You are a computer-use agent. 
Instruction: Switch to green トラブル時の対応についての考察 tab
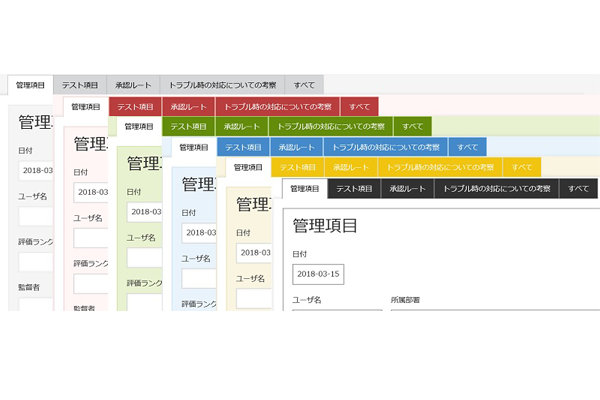(x=331, y=127)
